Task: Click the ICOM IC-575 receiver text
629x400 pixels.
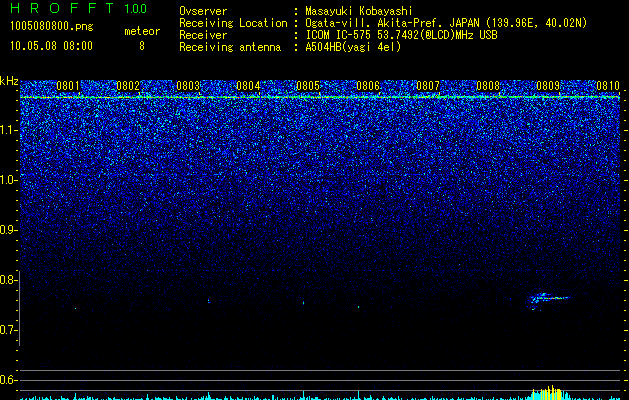Action: (x=401, y=35)
